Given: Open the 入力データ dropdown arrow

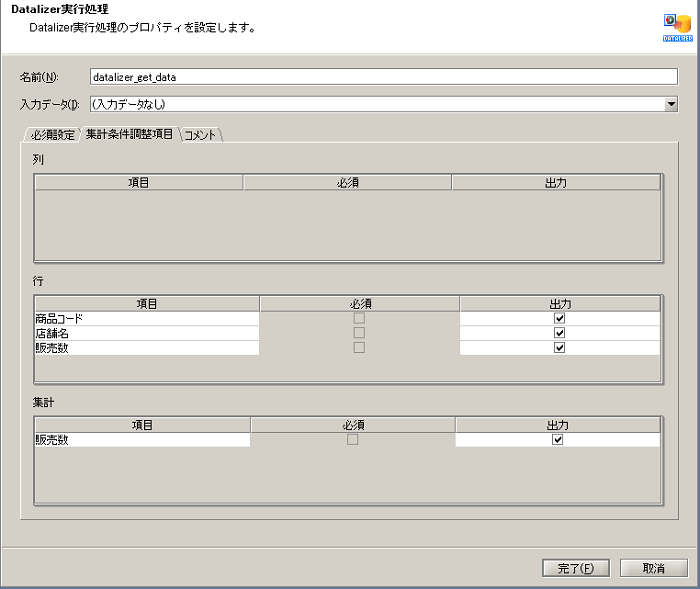Looking at the screenshot, I should tap(671, 103).
